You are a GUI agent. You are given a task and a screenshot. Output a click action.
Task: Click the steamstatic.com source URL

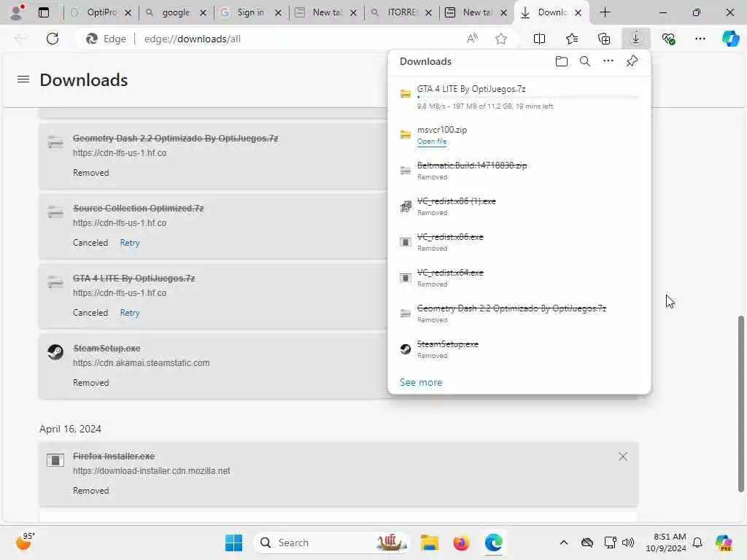click(141, 363)
